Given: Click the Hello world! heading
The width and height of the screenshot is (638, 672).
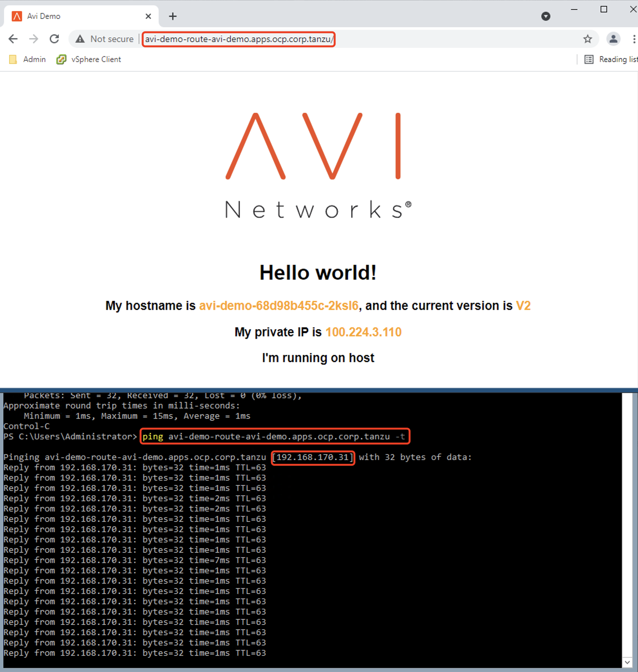Looking at the screenshot, I should tap(318, 273).
